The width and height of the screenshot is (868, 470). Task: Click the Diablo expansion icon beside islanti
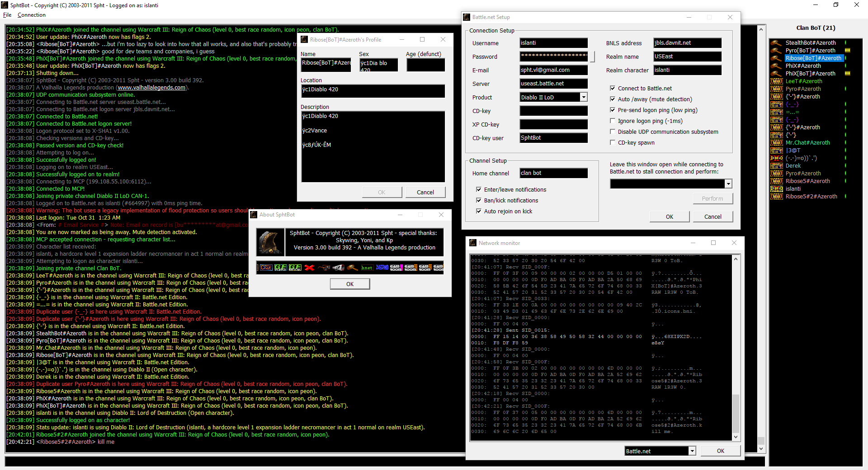click(x=777, y=189)
